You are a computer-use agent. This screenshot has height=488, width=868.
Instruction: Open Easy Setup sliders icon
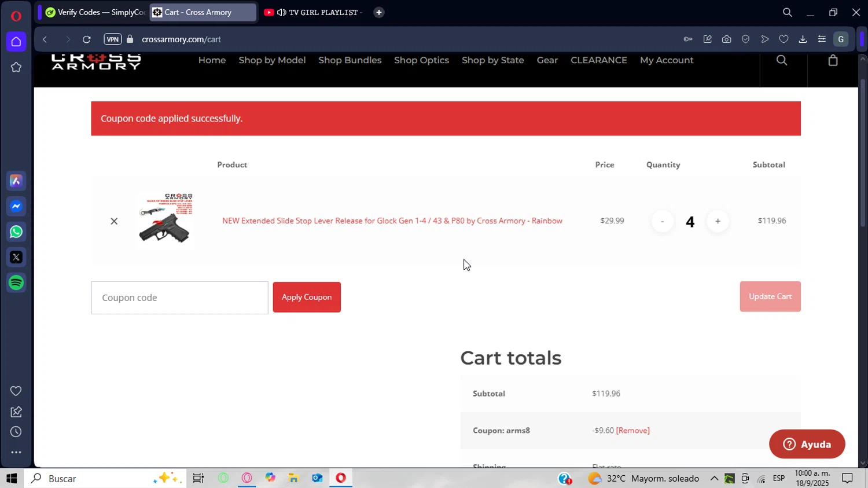click(822, 39)
